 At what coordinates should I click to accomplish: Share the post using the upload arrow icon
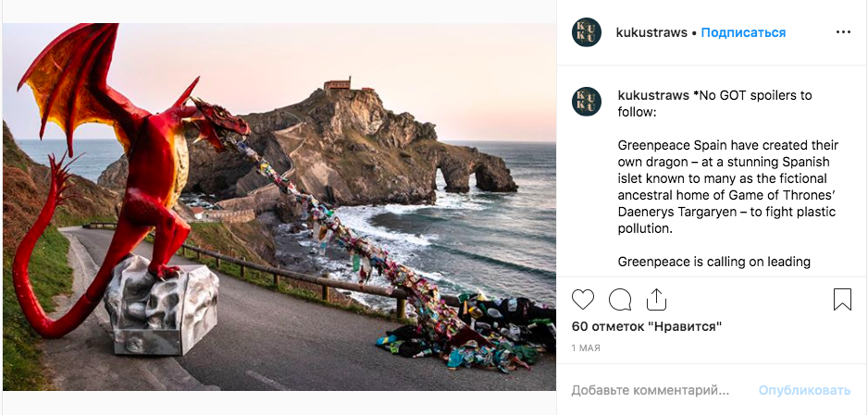656,299
